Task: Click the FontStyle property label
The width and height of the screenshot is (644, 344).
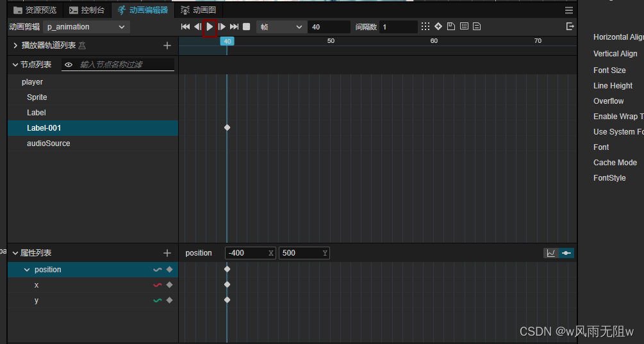Action: 609,178
